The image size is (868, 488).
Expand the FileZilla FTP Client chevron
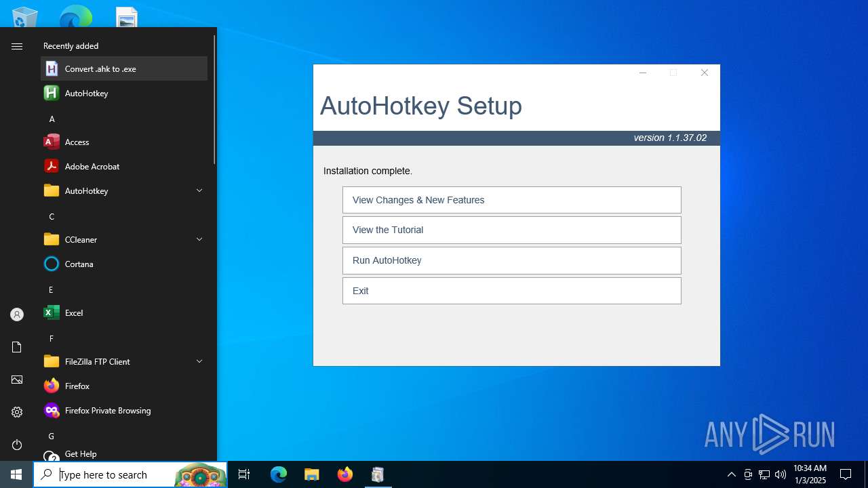199,361
